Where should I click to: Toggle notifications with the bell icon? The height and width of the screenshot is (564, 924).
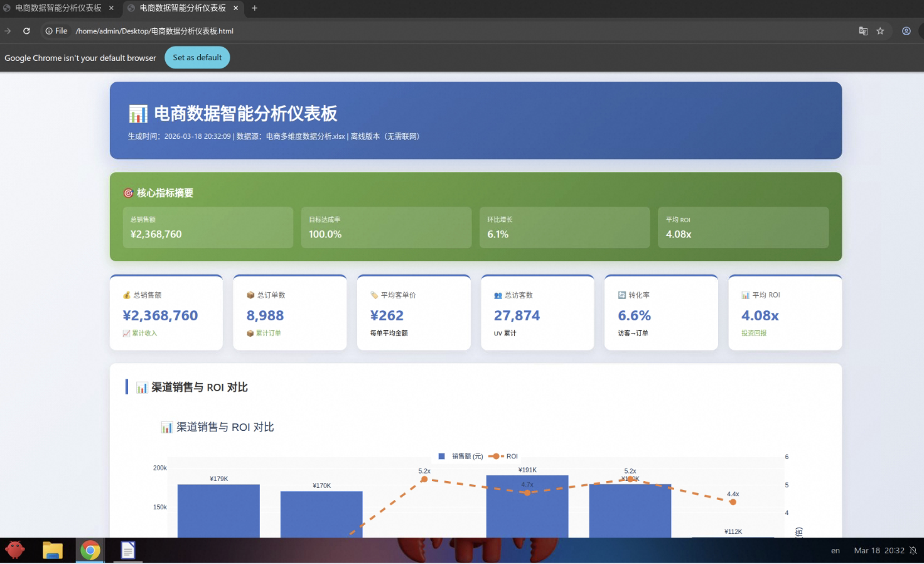[x=913, y=551]
